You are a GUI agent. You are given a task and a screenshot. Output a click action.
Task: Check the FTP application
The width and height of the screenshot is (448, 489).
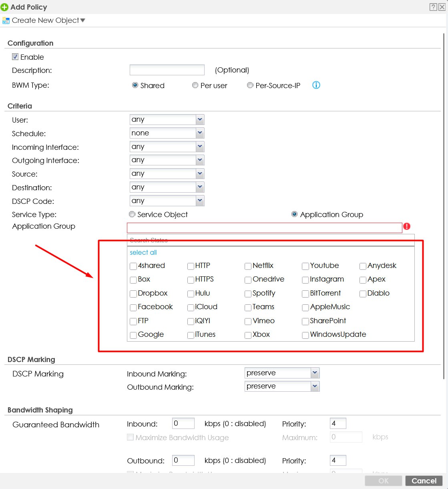pyautogui.click(x=133, y=322)
